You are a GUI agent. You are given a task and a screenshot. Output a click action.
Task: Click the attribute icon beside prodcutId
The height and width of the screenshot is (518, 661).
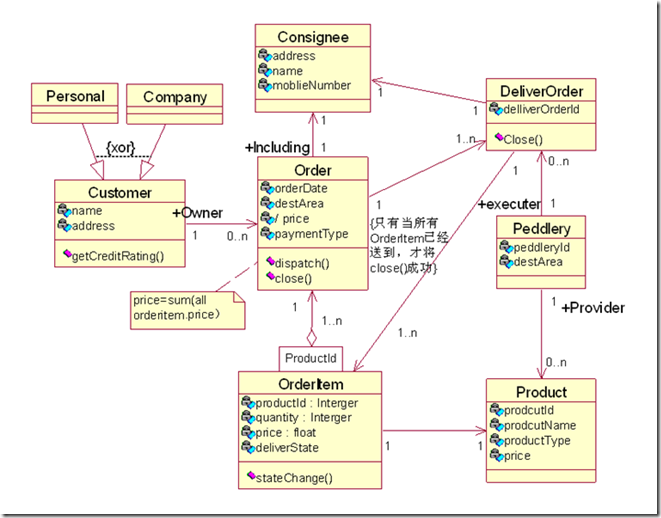click(497, 409)
